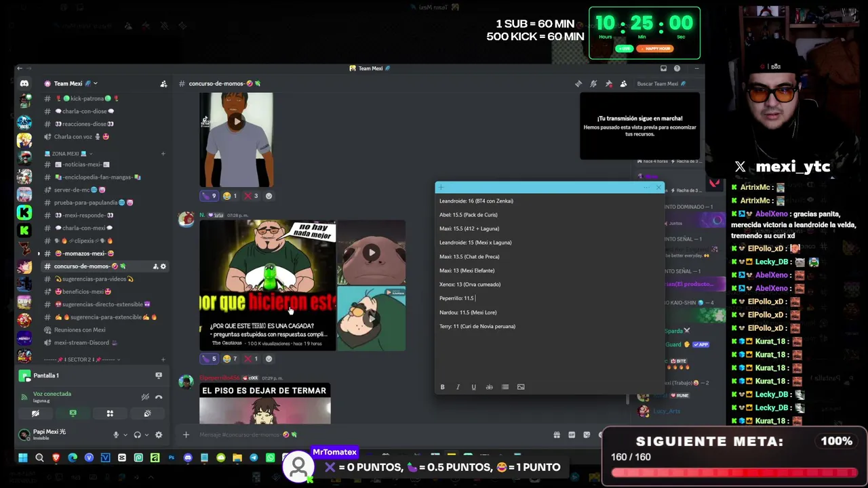Add image to the sticky note

point(521,387)
